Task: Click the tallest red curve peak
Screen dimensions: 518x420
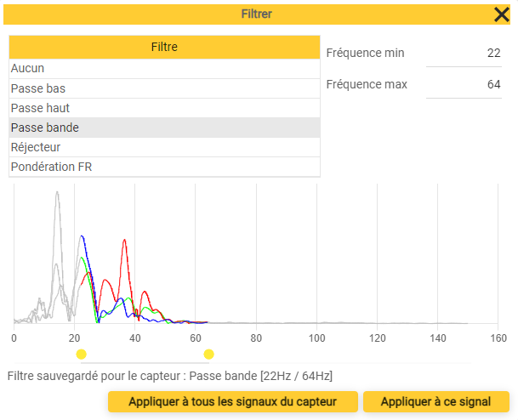Action: (124, 241)
